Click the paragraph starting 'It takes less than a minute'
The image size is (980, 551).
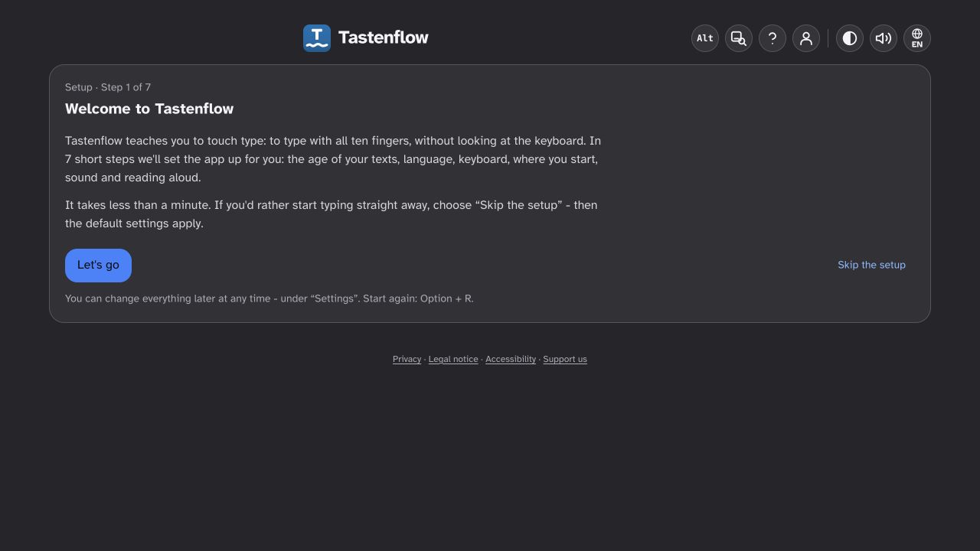[332, 214]
